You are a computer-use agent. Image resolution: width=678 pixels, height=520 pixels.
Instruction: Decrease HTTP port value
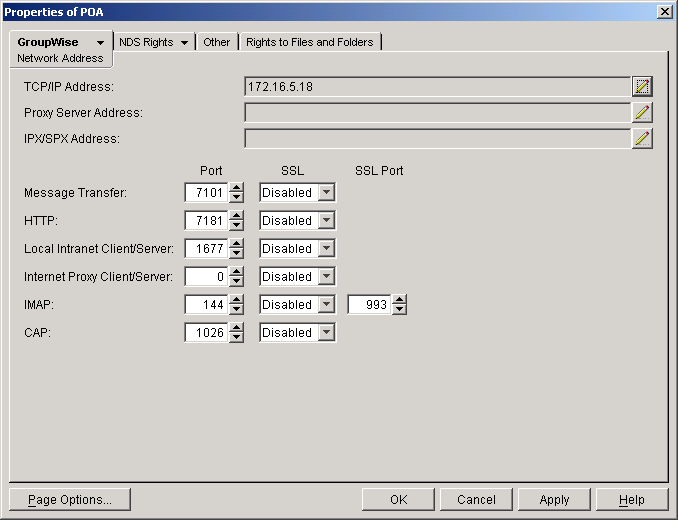pos(236,226)
